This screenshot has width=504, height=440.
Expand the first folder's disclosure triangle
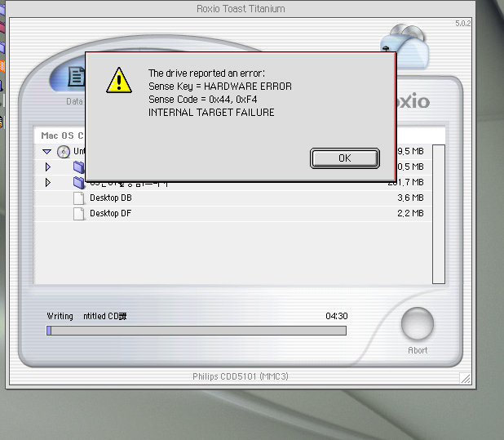pos(48,167)
